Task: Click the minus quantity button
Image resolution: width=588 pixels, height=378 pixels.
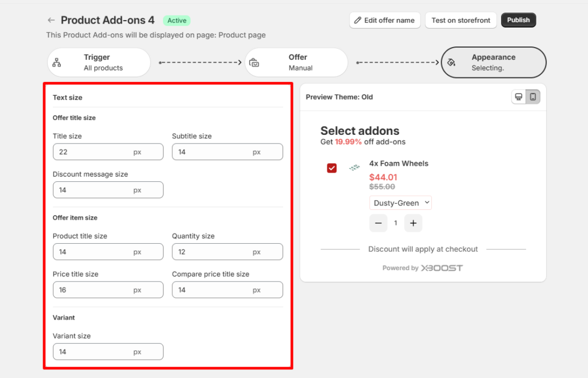Action: pos(378,223)
